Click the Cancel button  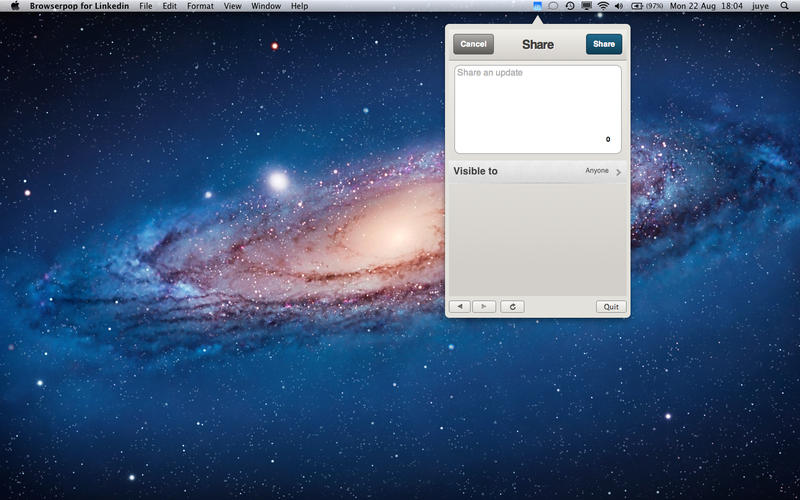(x=473, y=44)
